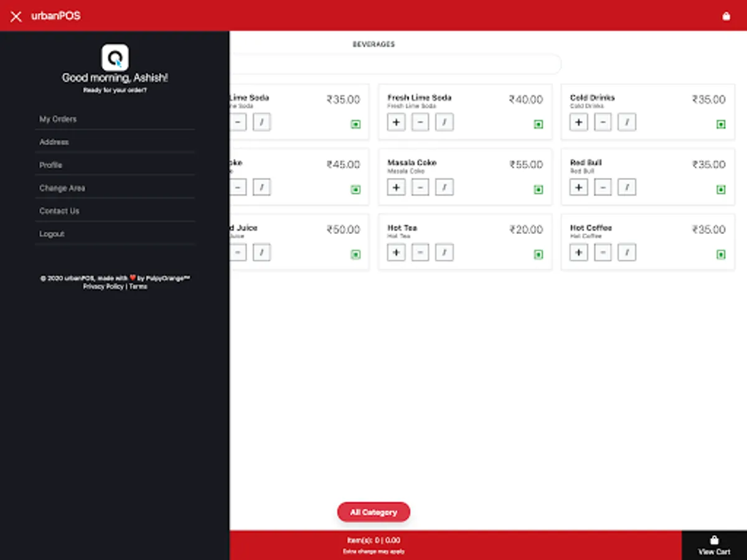747x560 pixels.
Task: Focus the search field under Beverages
Action: pos(395,64)
